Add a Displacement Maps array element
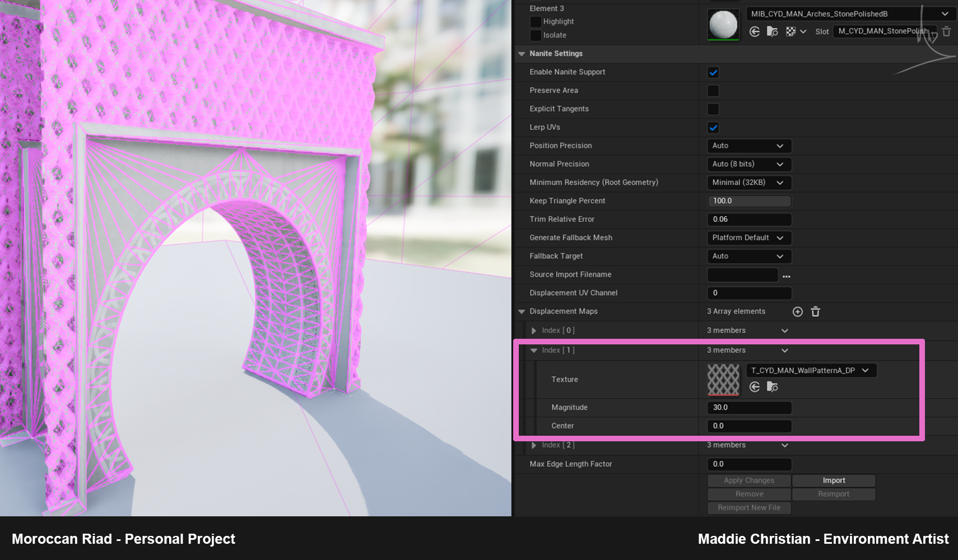Image resolution: width=958 pixels, height=560 pixels. pos(798,311)
